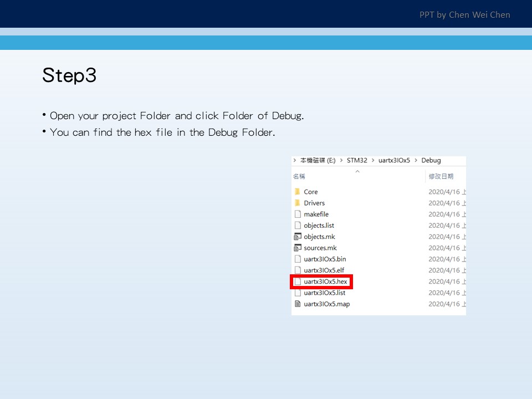Select the uartx3IOx5.hex file icon
Screen dimensions: 532x399
click(x=298, y=282)
